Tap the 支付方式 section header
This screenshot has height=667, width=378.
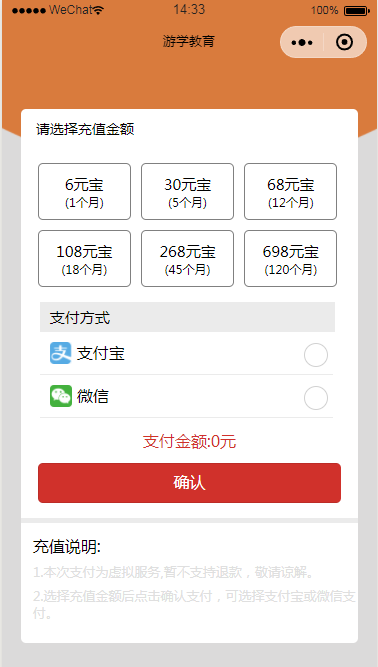click(188, 317)
